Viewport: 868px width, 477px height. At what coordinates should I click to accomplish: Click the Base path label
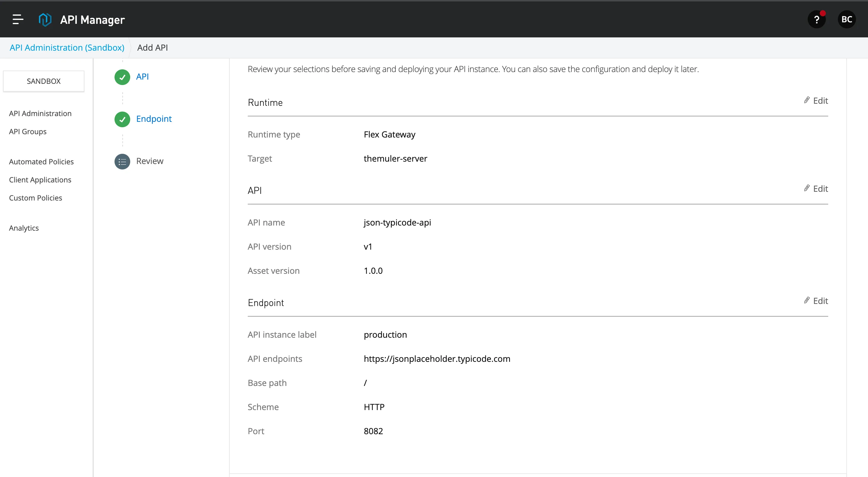tap(267, 383)
